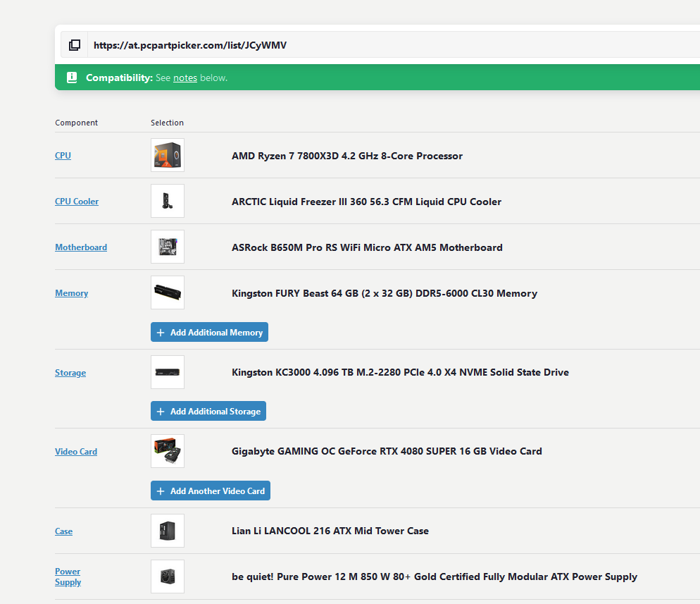Click the Lian Li LANCOOL 216 thumbnail
700x604 pixels.
(x=168, y=531)
